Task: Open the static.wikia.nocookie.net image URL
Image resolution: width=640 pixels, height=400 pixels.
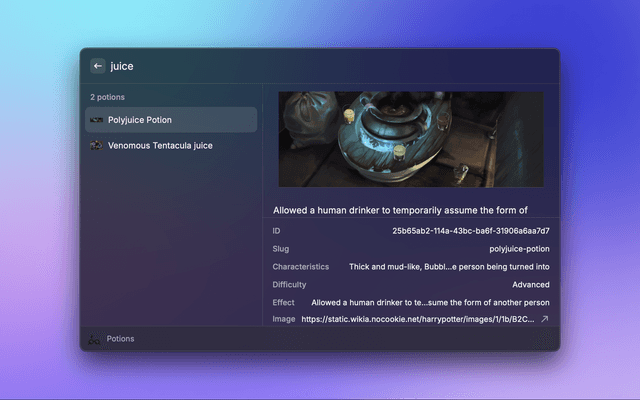Action: click(417, 319)
